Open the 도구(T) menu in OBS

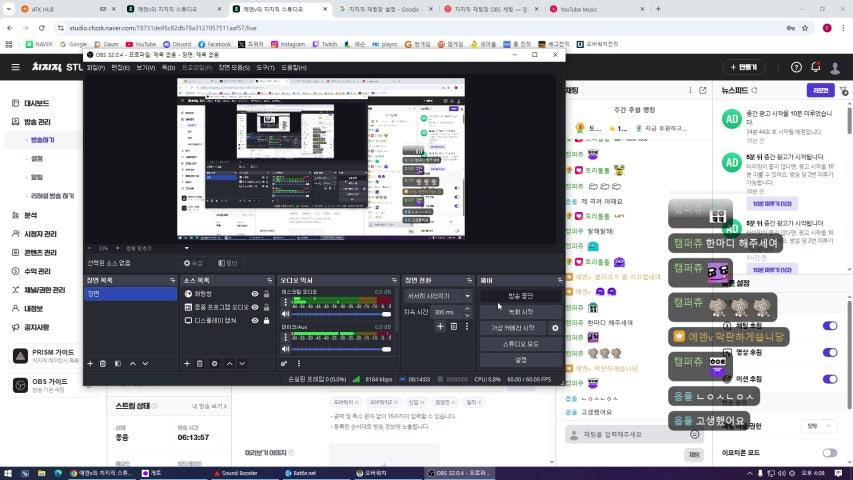pyautogui.click(x=264, y=67)
